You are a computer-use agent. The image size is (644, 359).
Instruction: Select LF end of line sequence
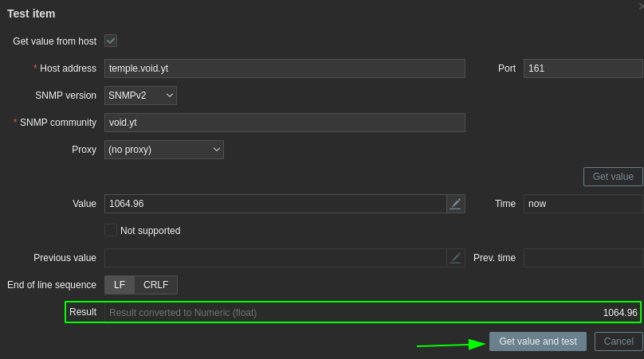pos(120,285)
